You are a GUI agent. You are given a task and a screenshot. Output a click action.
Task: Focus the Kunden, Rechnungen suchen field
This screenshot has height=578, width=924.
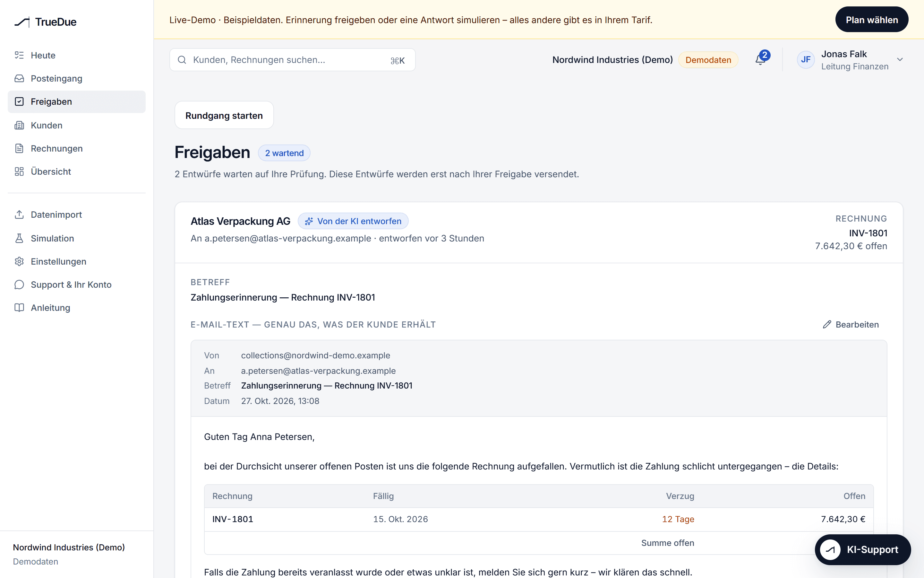click(293, 60)
